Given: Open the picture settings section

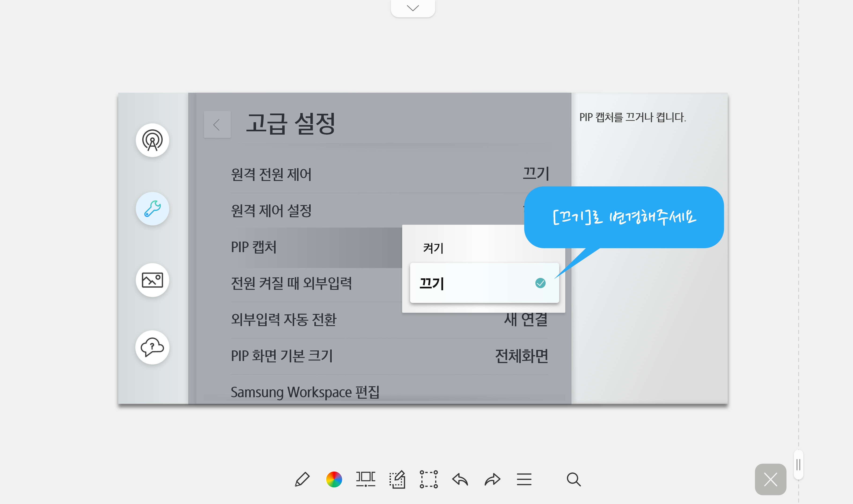Looking at the screenshot, I should click(152, 280).
